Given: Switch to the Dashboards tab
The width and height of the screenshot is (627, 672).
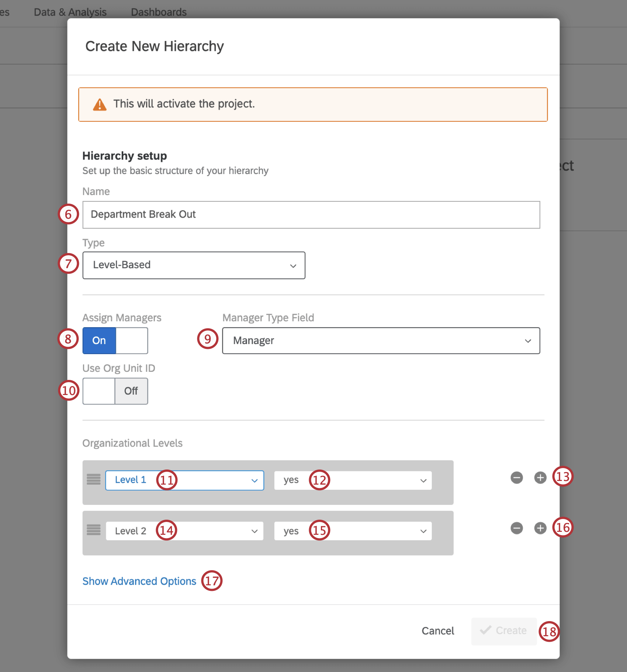Looking at the screenshot, I should click(159, 12).
